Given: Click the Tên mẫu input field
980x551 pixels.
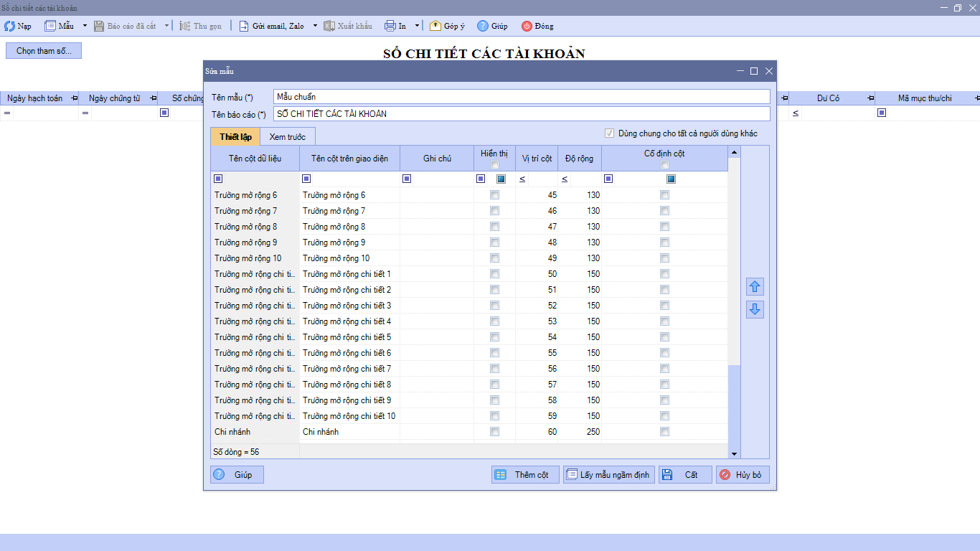Looking at the screenshot, I should click(x=522, y=96).
